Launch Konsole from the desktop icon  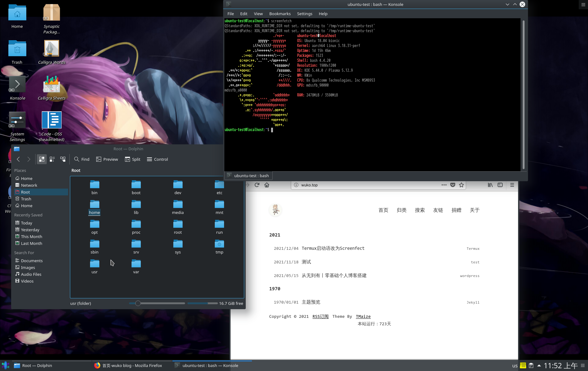(x=17, y=84)
